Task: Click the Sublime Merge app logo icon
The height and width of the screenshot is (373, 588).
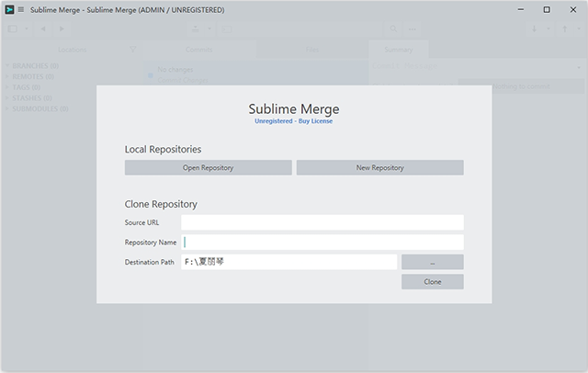Action: tap(8, 9)
